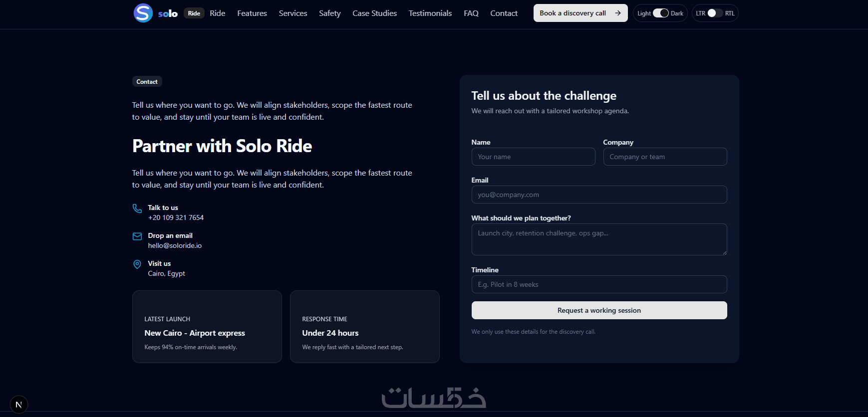
Task: Click the Timeline input field
Action: (599, 284)
